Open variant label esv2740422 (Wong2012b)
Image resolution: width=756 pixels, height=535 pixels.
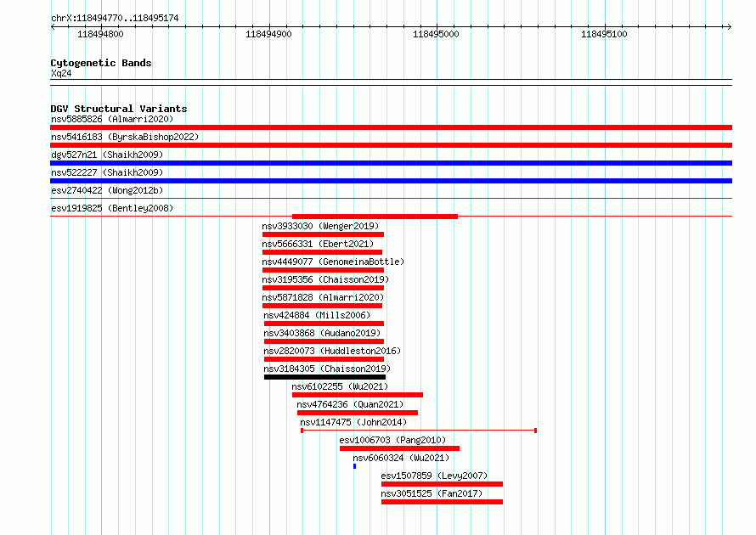point(107,190)
